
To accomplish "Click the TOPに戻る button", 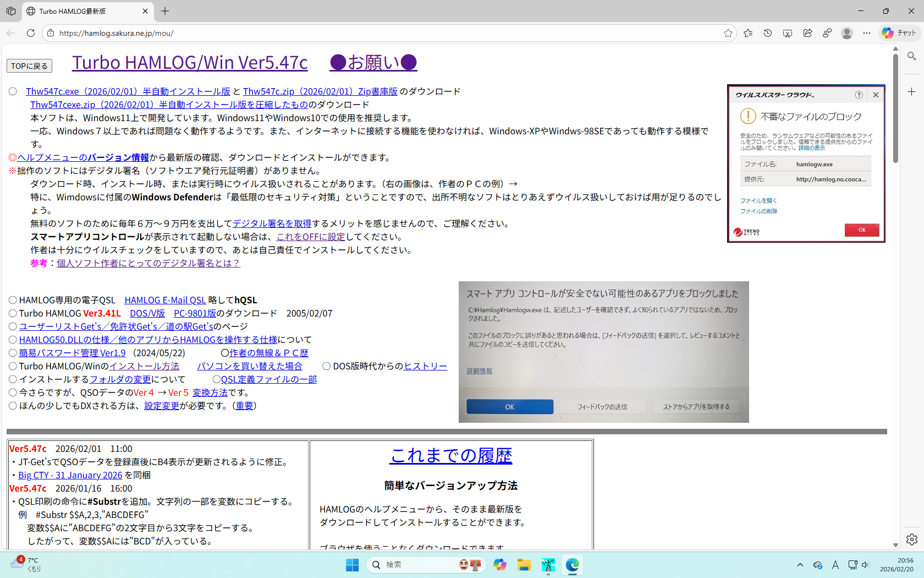I will 29,66.
